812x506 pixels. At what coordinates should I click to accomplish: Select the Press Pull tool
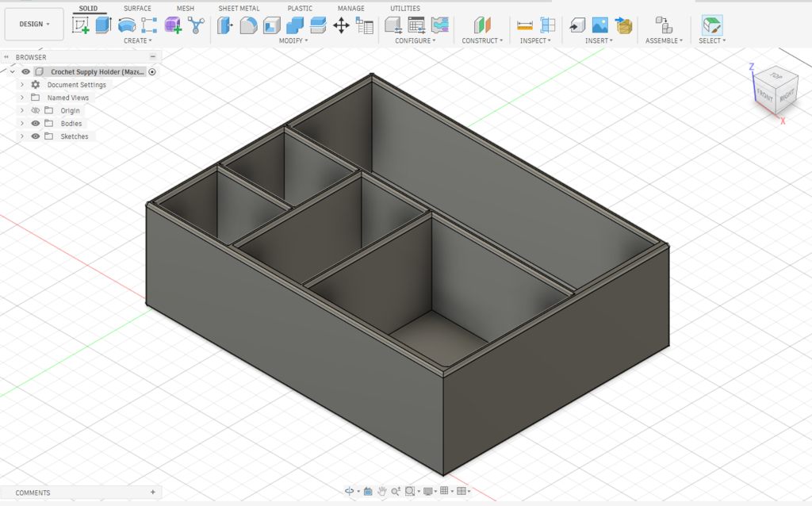click(x=224, y=25)
